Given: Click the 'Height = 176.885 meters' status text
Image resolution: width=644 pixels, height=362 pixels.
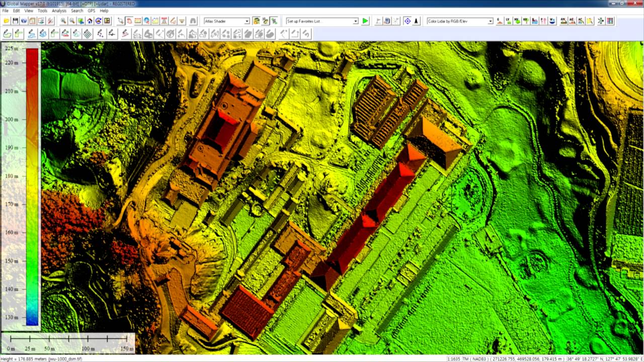Looking at the screenshot, I should [41, 359].
